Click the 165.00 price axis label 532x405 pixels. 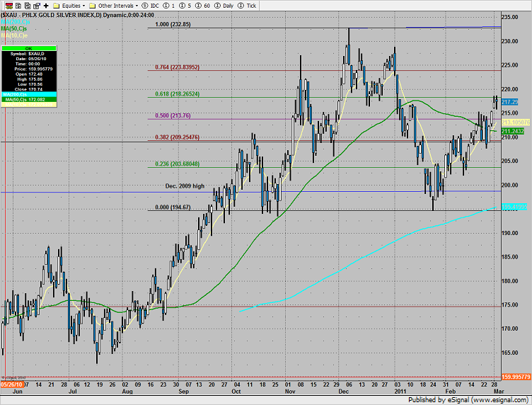click(510, 353)
